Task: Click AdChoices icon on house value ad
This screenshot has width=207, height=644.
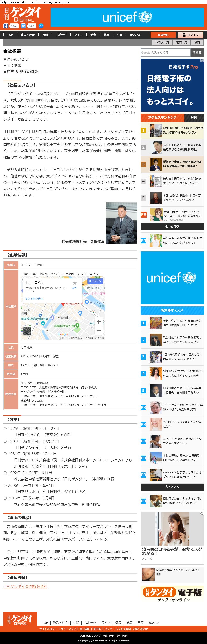Action: coord(202,514)
